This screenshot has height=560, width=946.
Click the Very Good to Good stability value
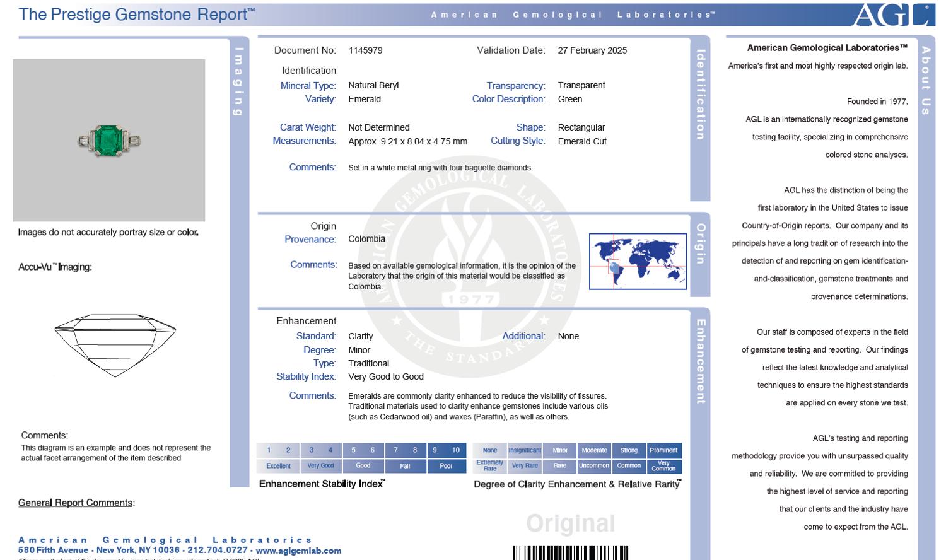tap(386, 376)
